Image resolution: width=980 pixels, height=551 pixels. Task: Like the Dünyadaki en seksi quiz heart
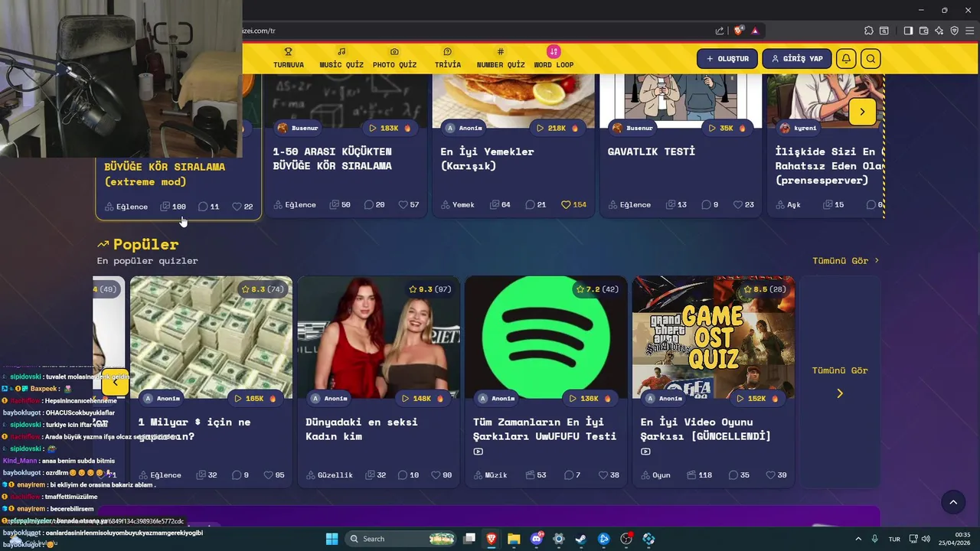tap(436, 475)
